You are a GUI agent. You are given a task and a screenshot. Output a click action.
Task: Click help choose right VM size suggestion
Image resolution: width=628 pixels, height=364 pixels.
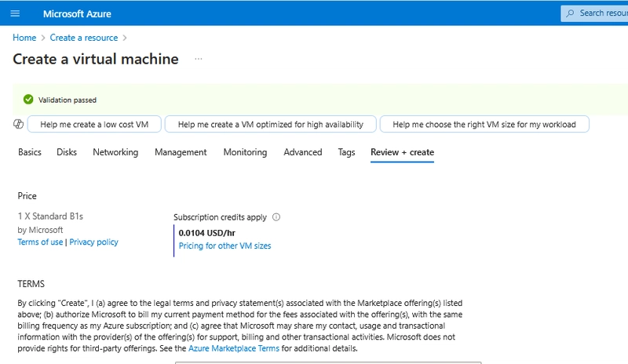coord(484,124)
